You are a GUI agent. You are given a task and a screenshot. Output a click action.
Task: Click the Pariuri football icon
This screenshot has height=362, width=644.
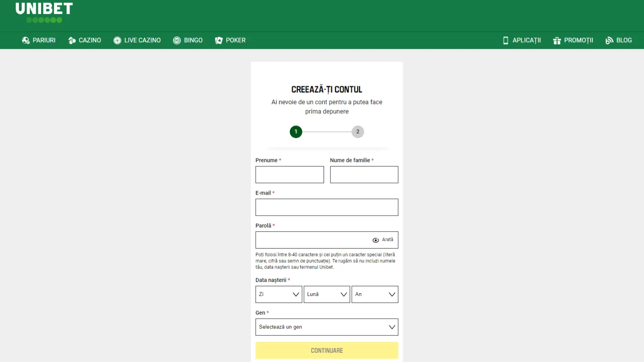[26, 40]
